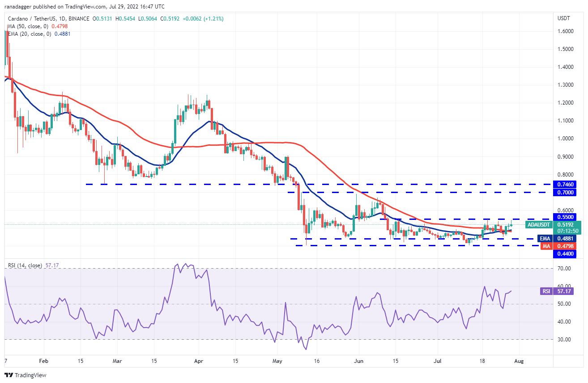Click the EMA (20, close, 0) legend

pos(28,33)
